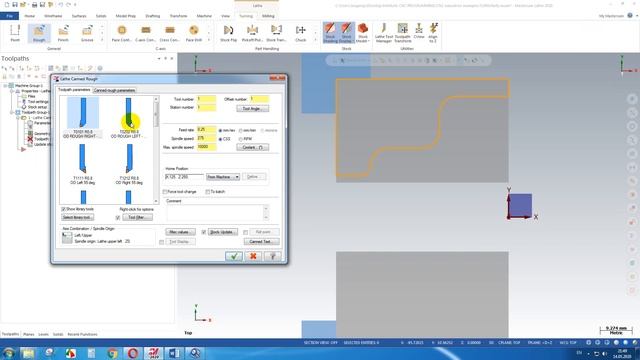
Task: Collapse the Machine Group-1 tree node
Action: [x=5, y=86]
